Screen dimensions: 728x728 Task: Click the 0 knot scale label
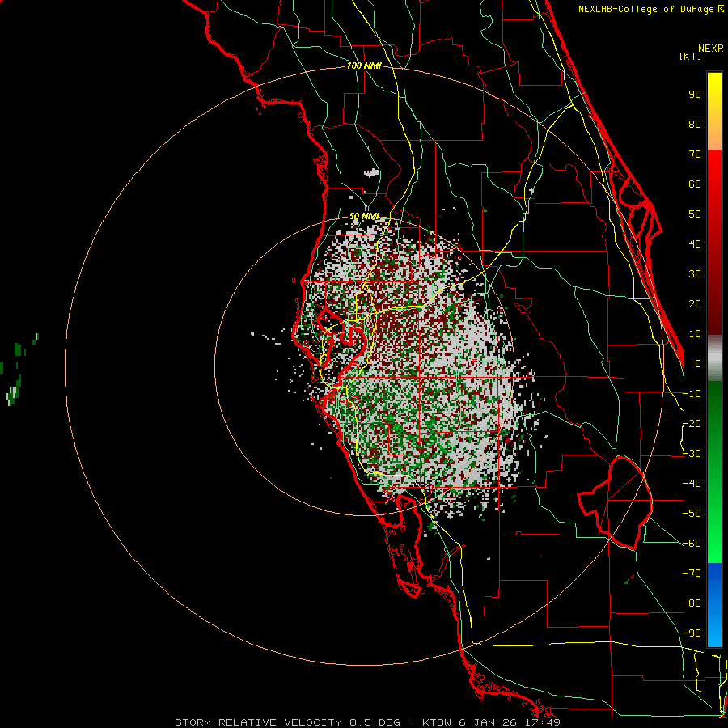click(x=698, y=363)
